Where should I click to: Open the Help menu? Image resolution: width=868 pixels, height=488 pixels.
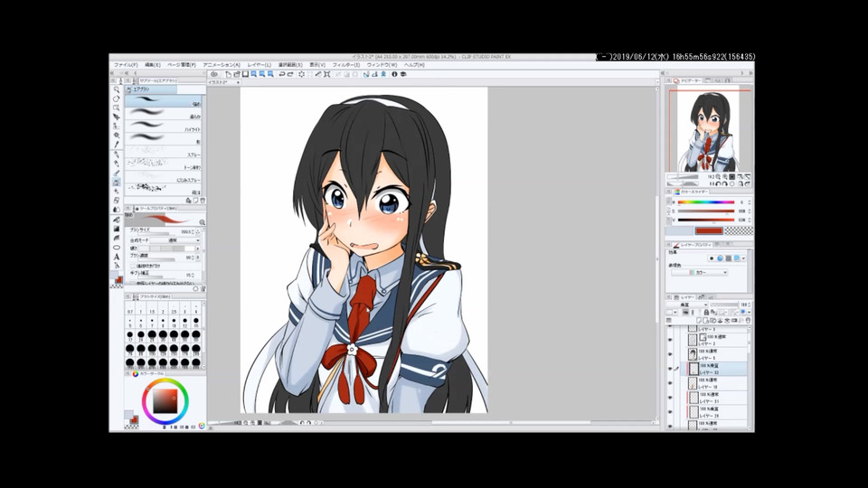[414, 65]
